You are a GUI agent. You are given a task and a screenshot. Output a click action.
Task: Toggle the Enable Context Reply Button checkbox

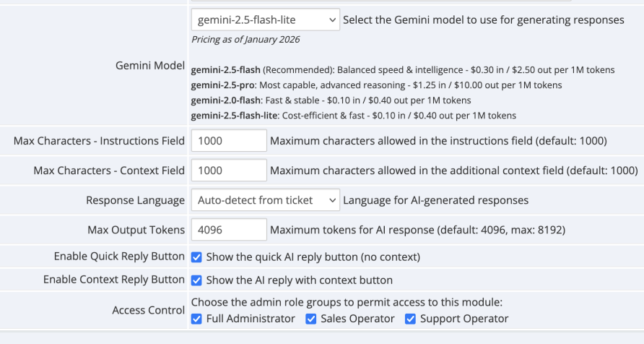196,280
